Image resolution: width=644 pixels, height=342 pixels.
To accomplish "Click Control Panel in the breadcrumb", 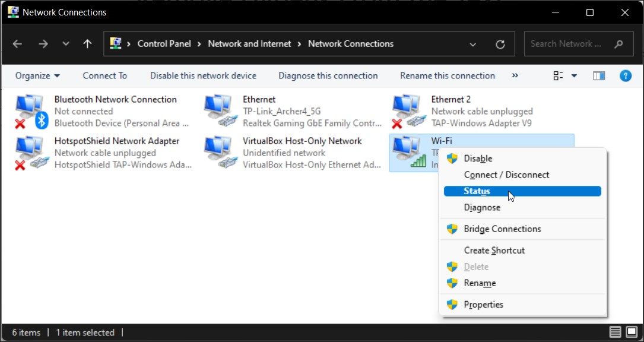I will 164,43.
